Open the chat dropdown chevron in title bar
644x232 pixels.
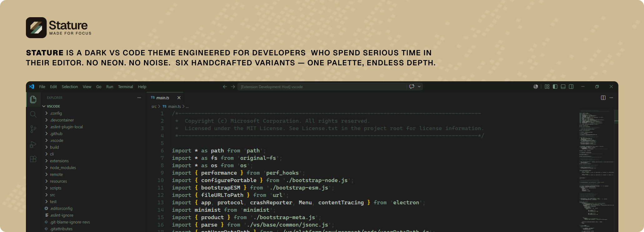point(419,87)
